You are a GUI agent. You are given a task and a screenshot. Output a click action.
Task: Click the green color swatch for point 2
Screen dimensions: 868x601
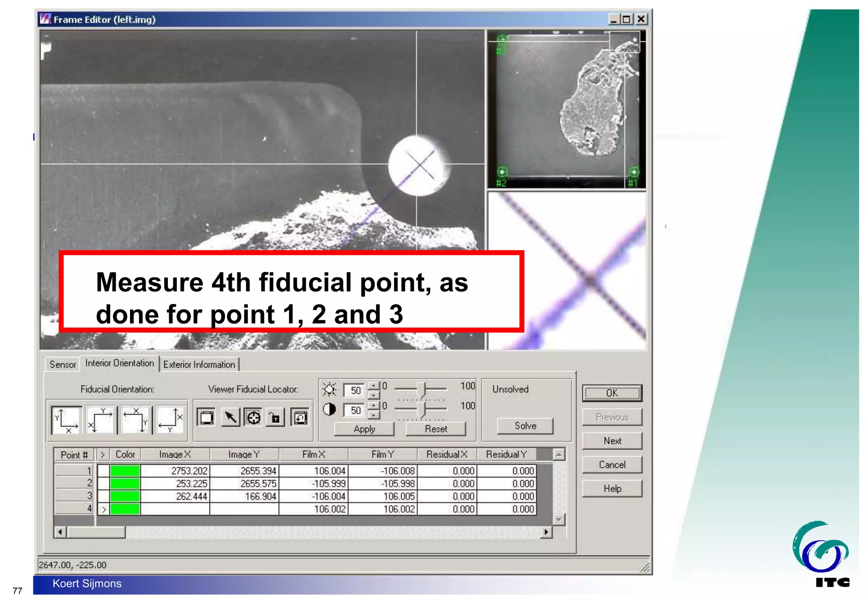125,484
